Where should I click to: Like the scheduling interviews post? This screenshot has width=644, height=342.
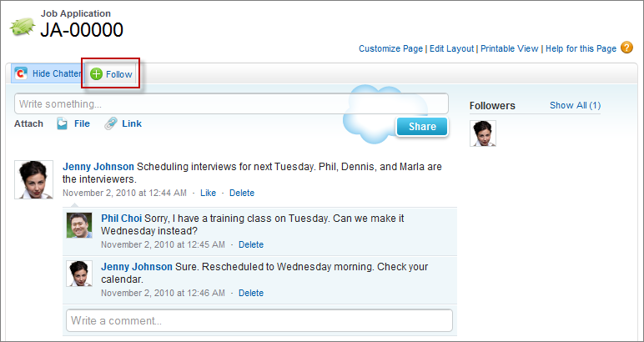point(208,193)
